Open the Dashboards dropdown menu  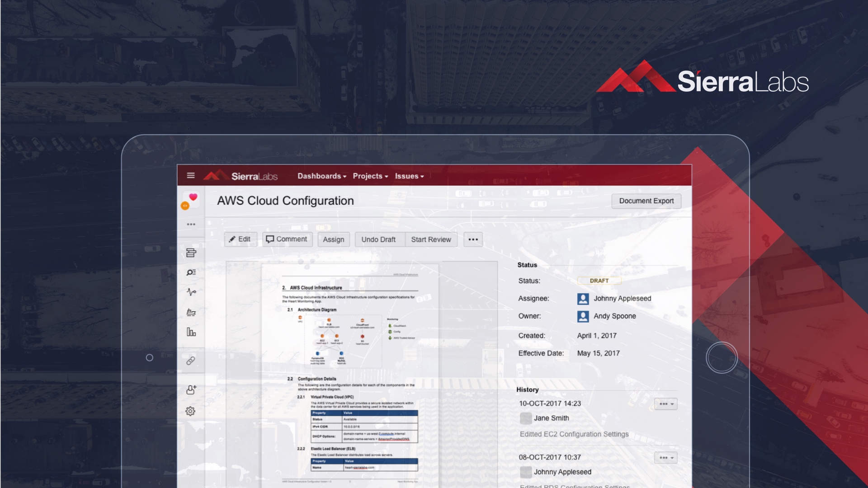321,176
